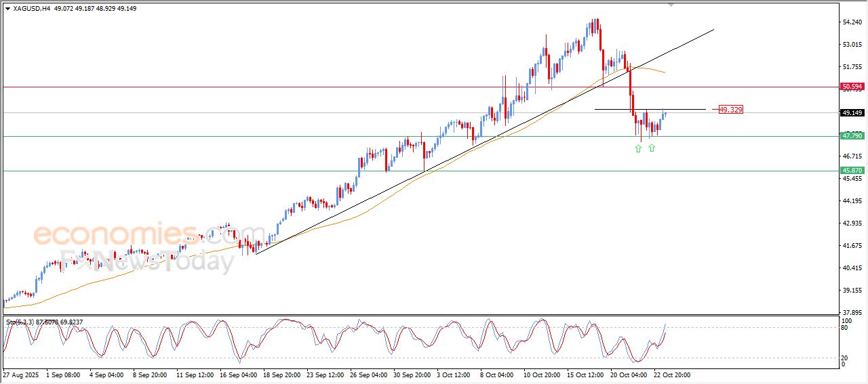868x384 pixels.
Task: Click the 27 Aug 2025 date label
Action: click(x=20, y=375)
